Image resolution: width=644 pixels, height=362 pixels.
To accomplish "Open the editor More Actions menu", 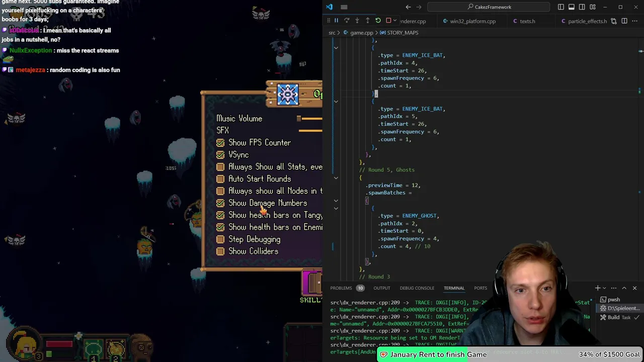I will click(635, 21).
